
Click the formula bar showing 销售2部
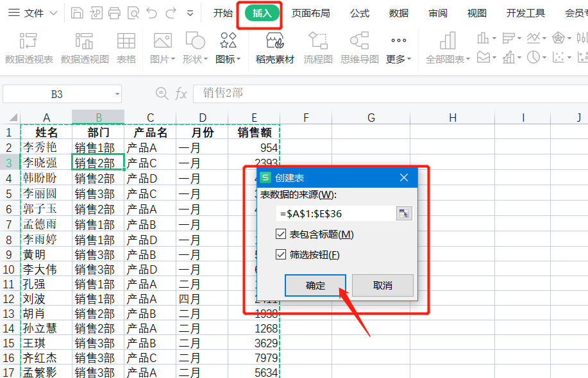pos(391,94)
